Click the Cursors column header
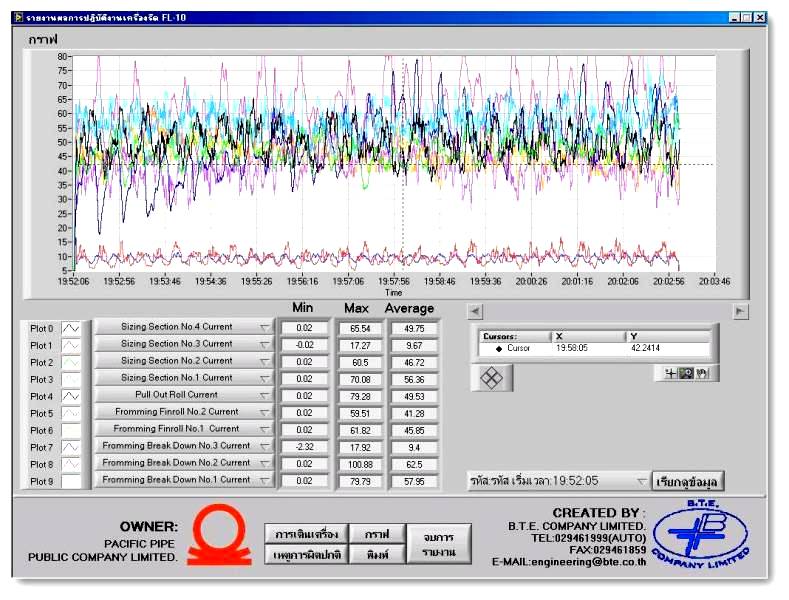 [x=514, y=336]
